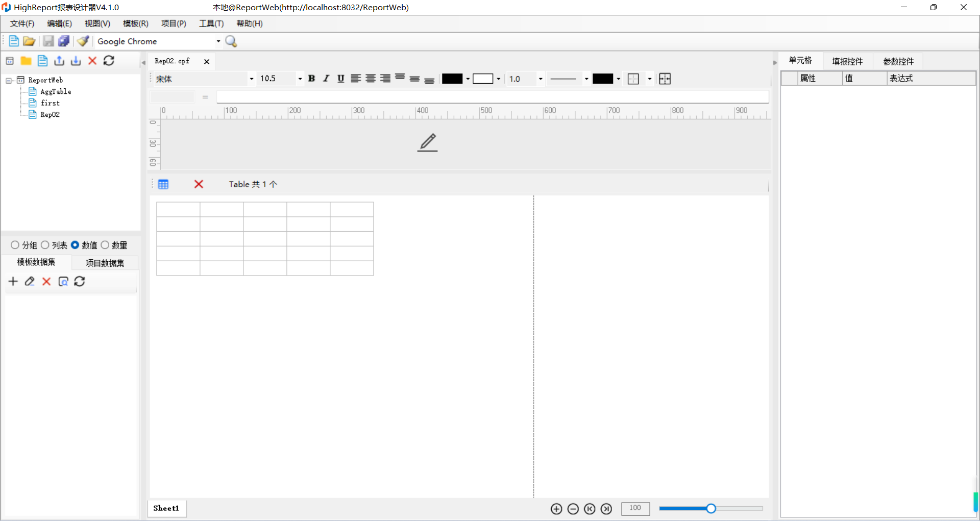Open the font family dropdown 宋体
The width and height of the screenshot is (980, 521).
pos(251,79)
